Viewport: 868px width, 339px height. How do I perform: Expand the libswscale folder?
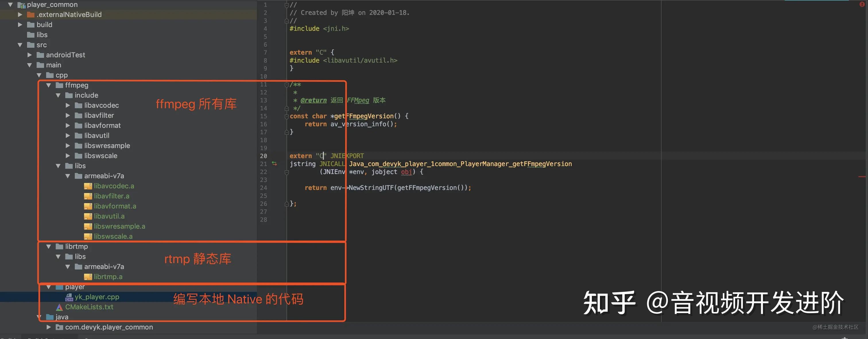pyautogui.click(x=68, y=156)
